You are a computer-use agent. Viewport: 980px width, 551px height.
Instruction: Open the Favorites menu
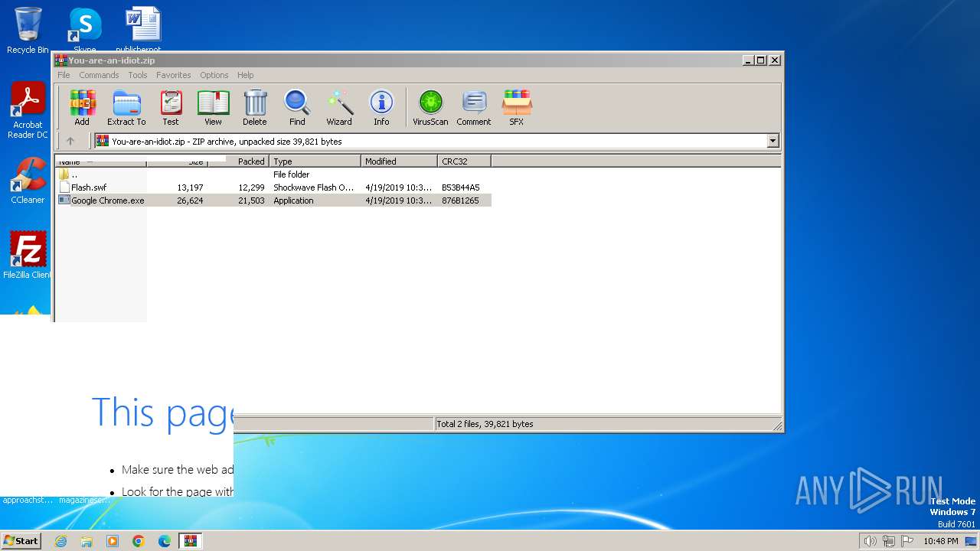[174, 75]
